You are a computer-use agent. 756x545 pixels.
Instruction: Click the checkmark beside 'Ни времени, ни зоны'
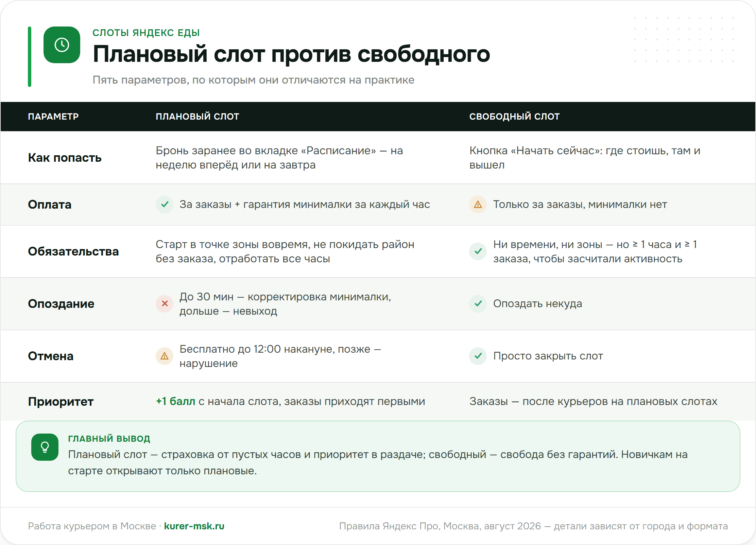click(x=478, y=251)
